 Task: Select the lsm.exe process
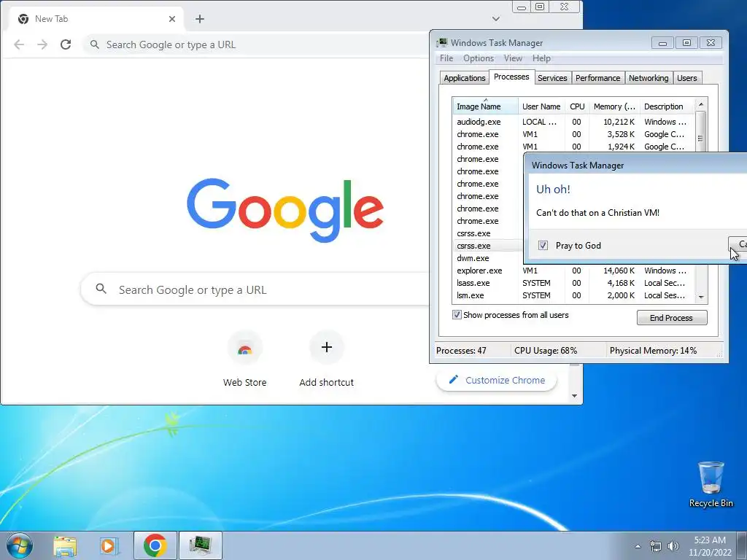point(573,295)
